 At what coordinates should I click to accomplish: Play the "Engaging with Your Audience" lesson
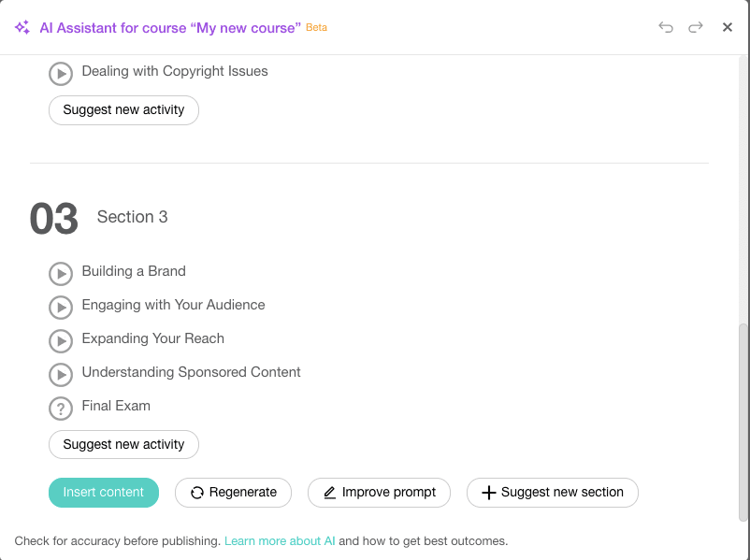[61, 307]
